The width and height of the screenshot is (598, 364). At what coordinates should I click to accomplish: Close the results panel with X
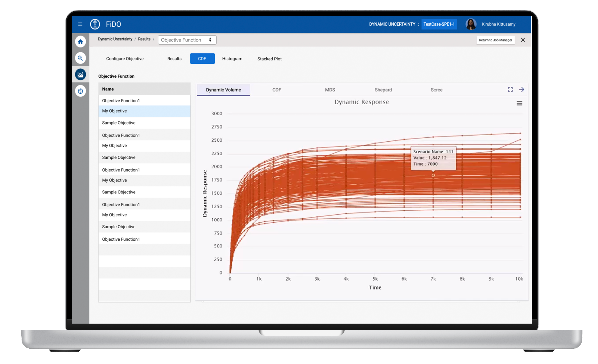pos(523,40)
